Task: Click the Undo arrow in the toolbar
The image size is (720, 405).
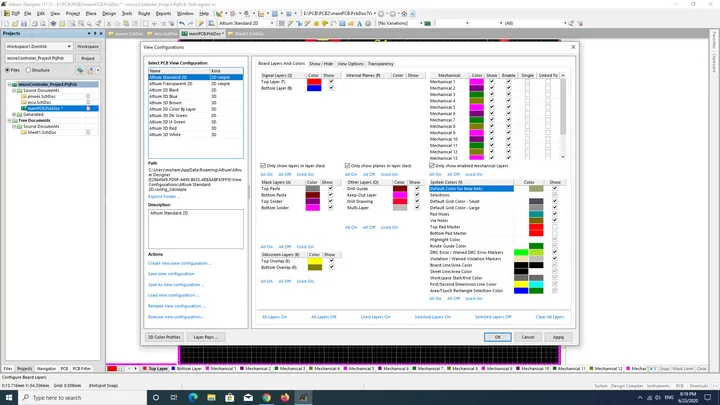Action: [182, 23]
